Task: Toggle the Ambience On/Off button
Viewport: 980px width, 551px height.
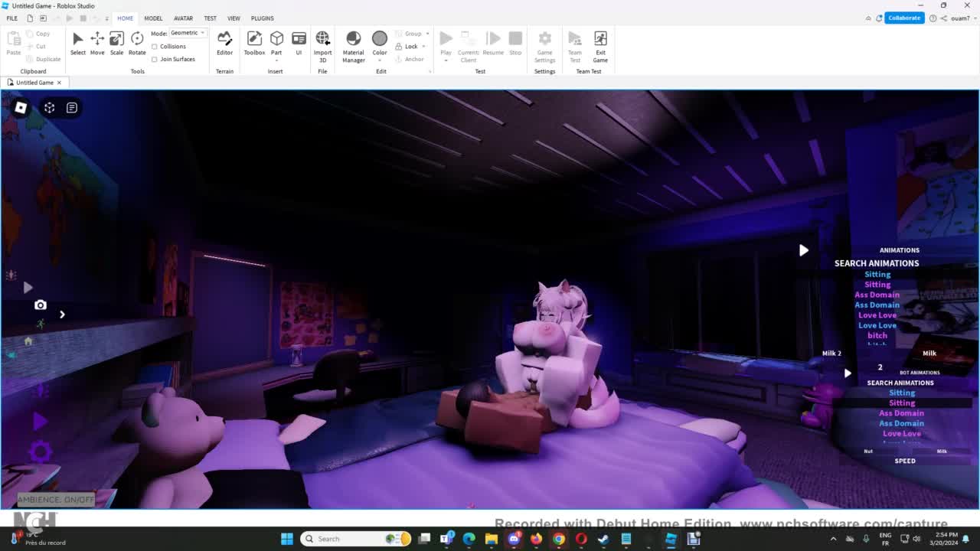Action: 56,500
